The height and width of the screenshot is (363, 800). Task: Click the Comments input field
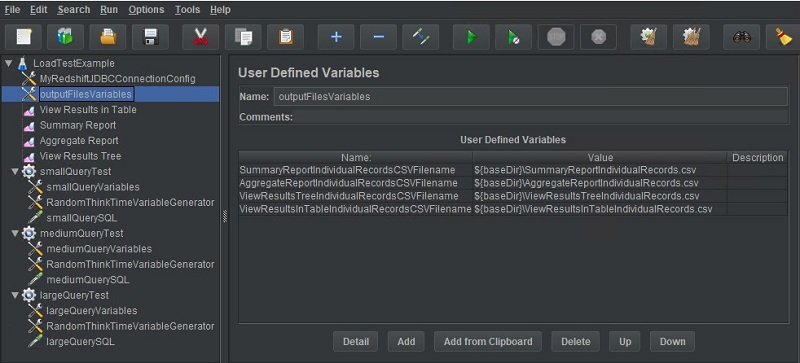pyautogui.click(x=540, y=117)
